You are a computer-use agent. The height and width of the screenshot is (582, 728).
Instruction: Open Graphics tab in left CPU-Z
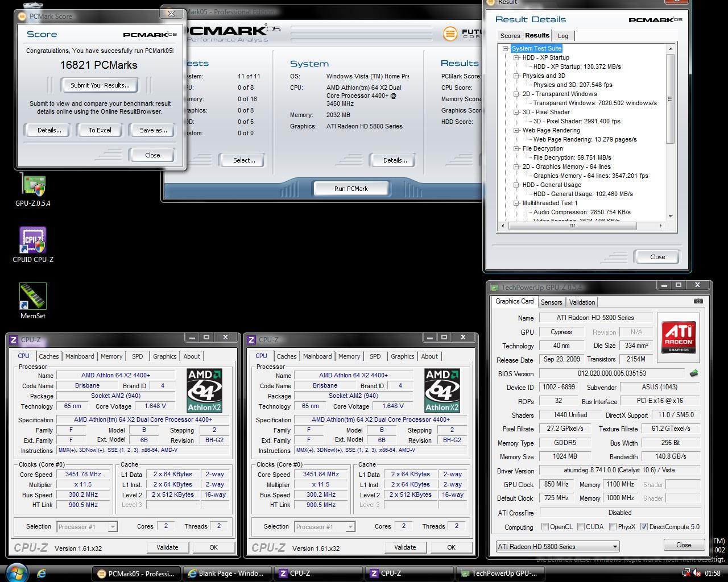point(164,356)
